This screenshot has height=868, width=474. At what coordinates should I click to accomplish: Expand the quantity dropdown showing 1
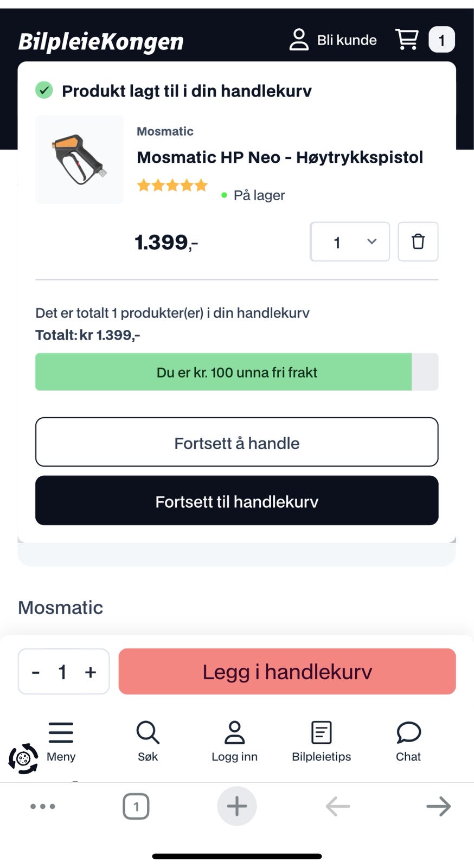tap(350, 241)
